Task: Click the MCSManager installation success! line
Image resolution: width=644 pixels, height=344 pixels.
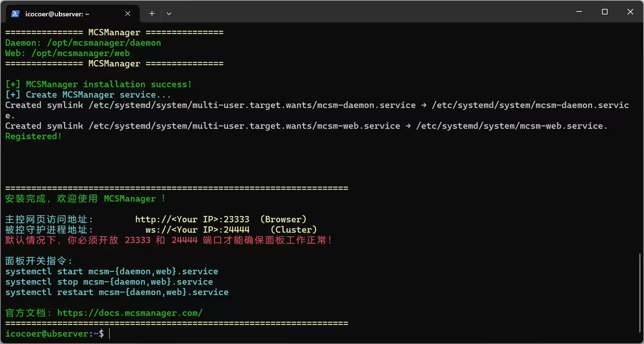Action: pos(98,84)
